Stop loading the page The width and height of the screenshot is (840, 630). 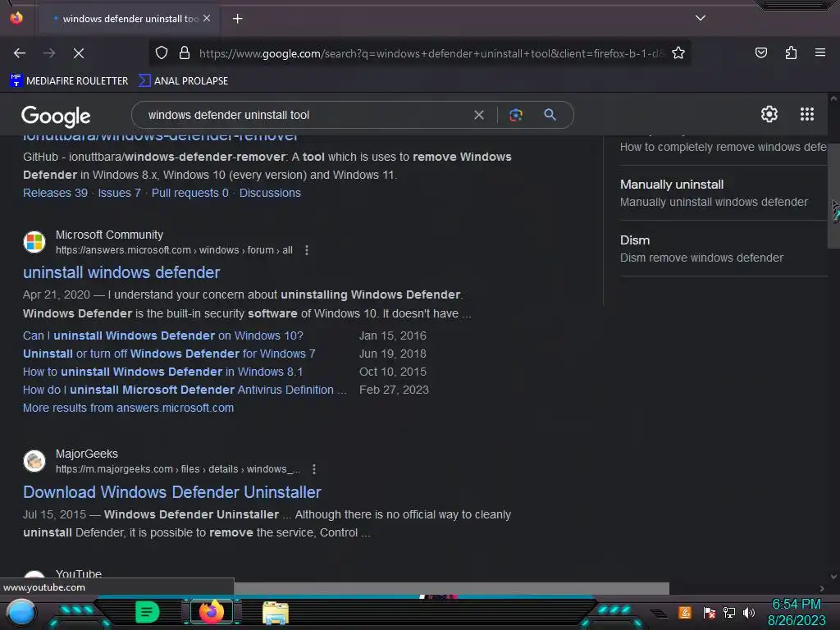pyautogui.click(x=78, y=53)
